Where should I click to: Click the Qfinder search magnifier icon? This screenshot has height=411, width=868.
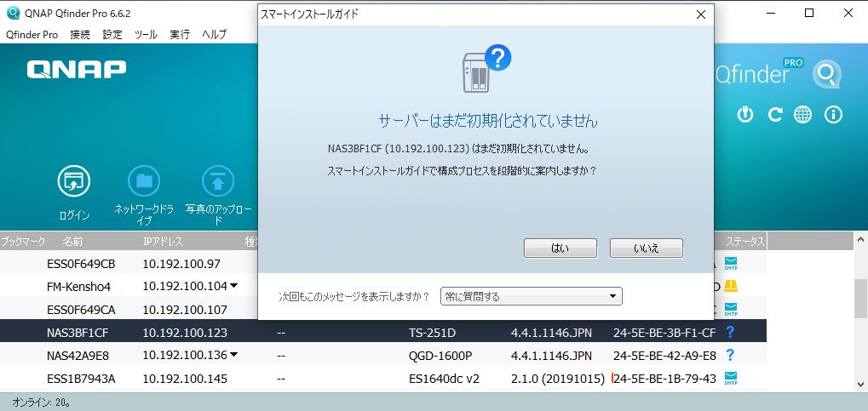(x=825, y=75)
